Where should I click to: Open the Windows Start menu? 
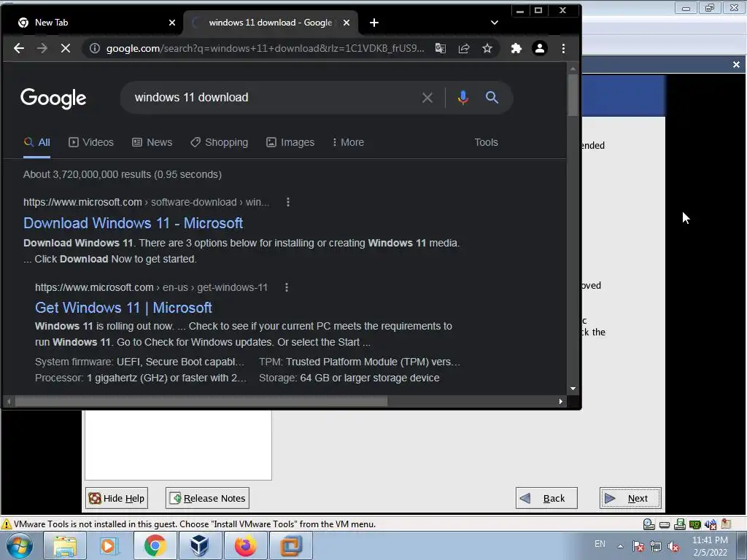tap(18, 545)
